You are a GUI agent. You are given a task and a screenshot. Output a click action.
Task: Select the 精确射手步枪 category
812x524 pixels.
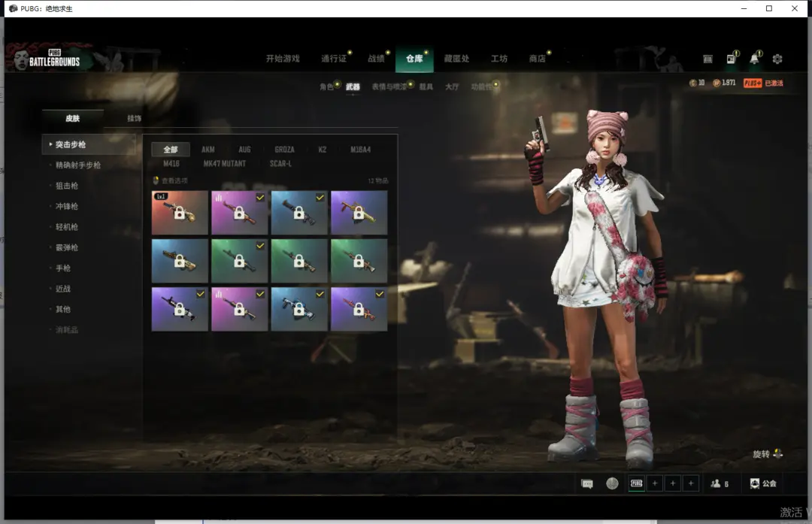pos(78,165)
